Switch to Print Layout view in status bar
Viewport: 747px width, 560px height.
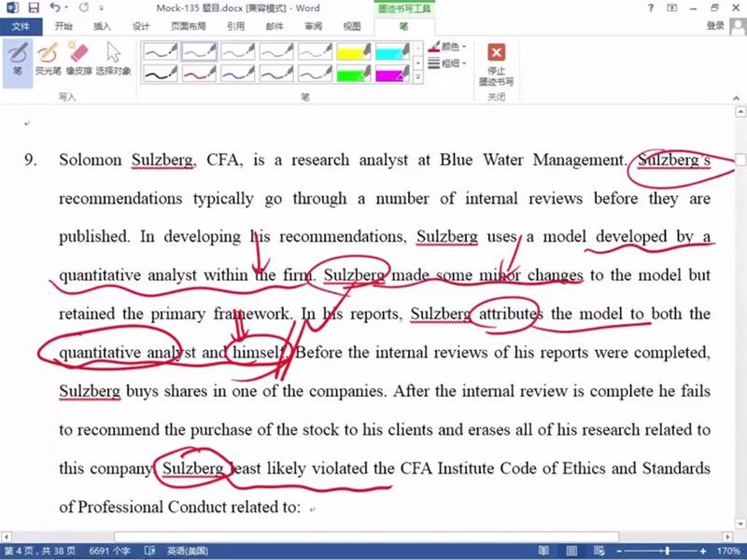(573, 551)
